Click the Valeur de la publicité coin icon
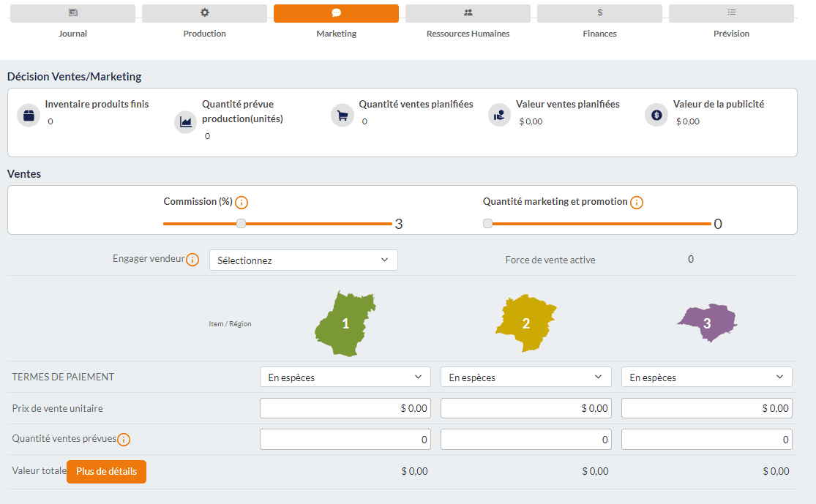This screenshot has height=504, width=816. point(656,116)
